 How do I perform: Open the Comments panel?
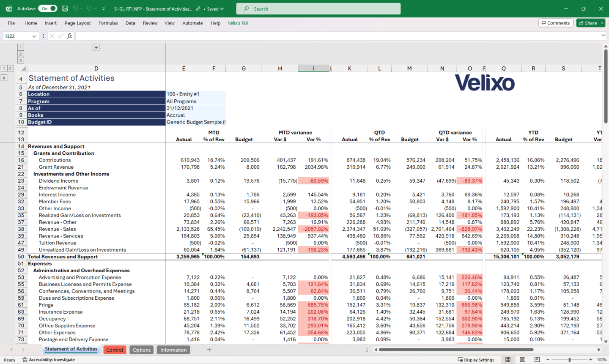pos(556,23)
